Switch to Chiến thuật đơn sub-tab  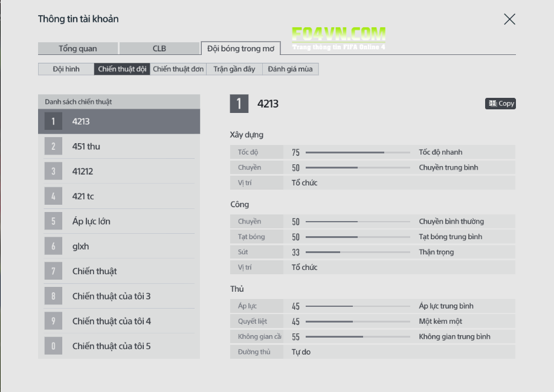178,69
